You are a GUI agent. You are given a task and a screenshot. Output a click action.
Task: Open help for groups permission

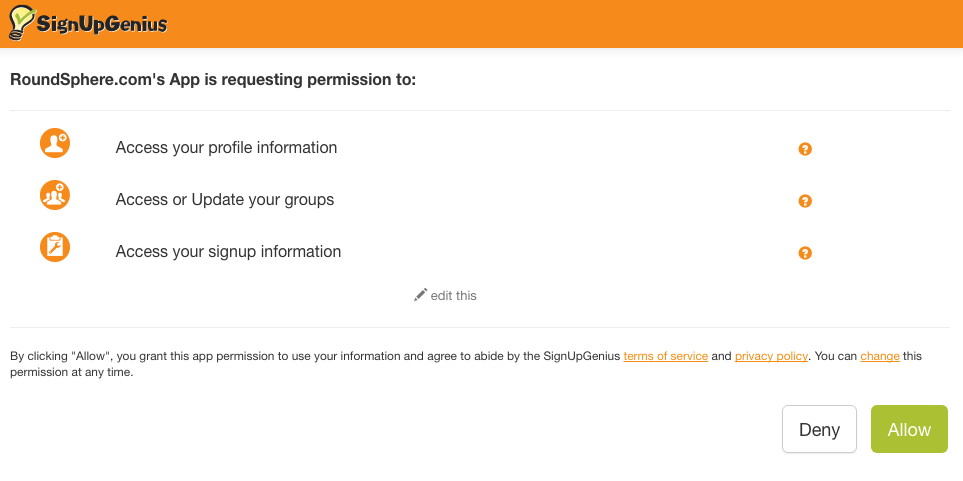point(805,201)
